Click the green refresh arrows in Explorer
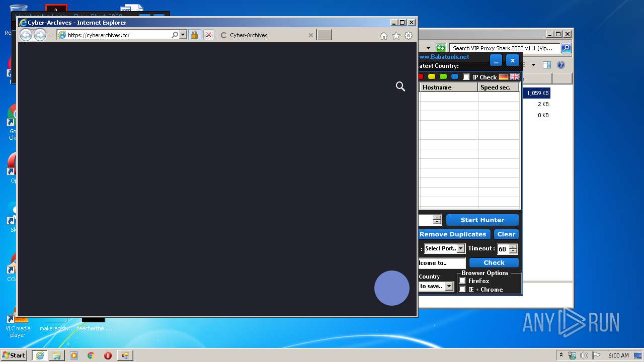Image resolution: width=644 pixels, height=362 pixels. 441,48
